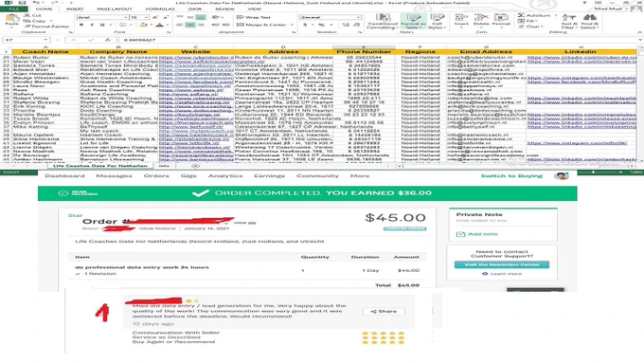Apply Percent Style
Viewport: 644px width, 363px height.
pos(321,25)
